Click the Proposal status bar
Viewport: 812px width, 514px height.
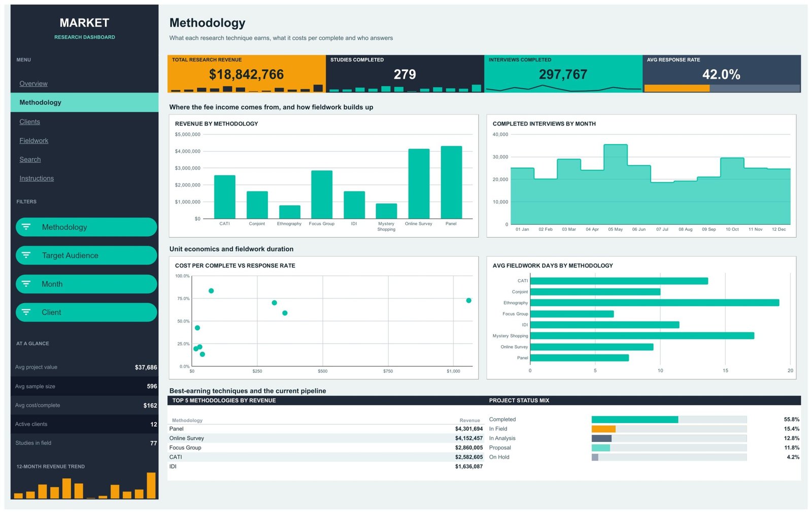[x=601, y=448]
